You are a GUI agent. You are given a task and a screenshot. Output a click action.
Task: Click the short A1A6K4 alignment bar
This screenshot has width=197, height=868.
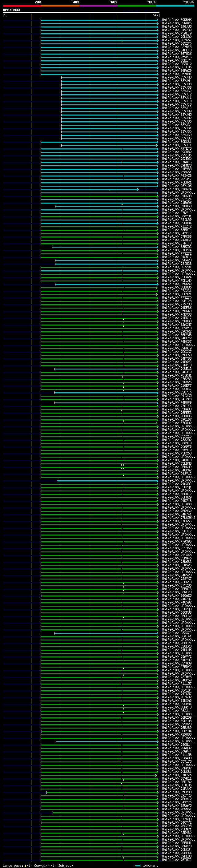(x=90, y=190)
